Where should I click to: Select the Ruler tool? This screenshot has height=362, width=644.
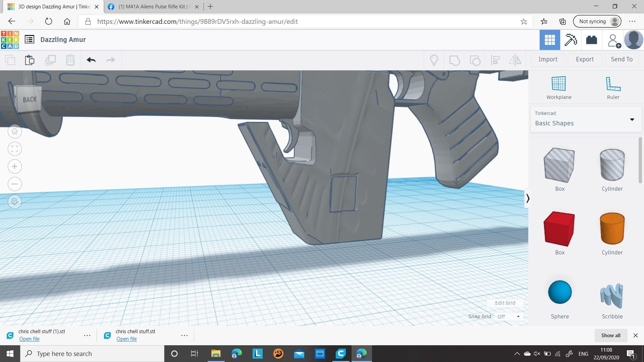point(613,88)
